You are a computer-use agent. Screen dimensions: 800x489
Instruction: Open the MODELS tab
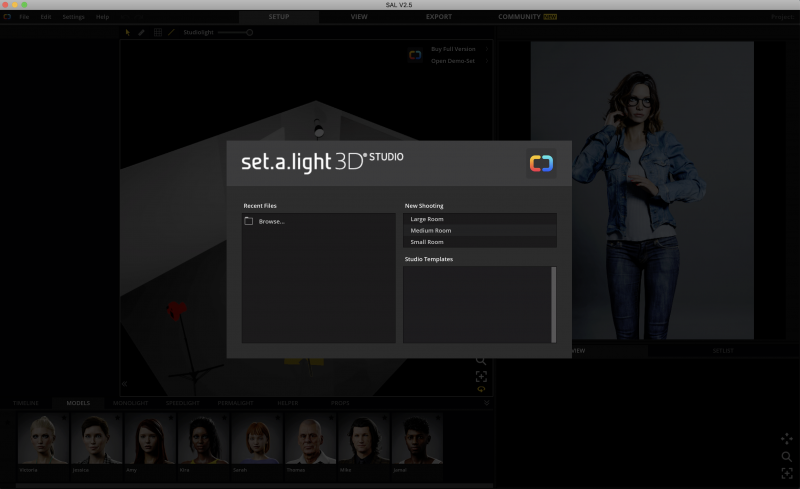point(78,403)
